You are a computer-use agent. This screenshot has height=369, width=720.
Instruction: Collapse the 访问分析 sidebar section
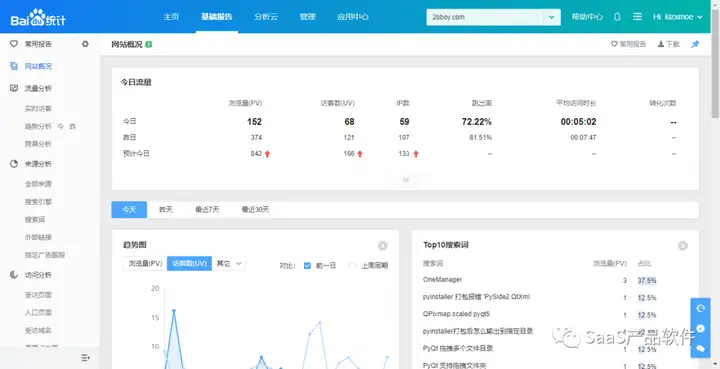(x=38, y=275)
